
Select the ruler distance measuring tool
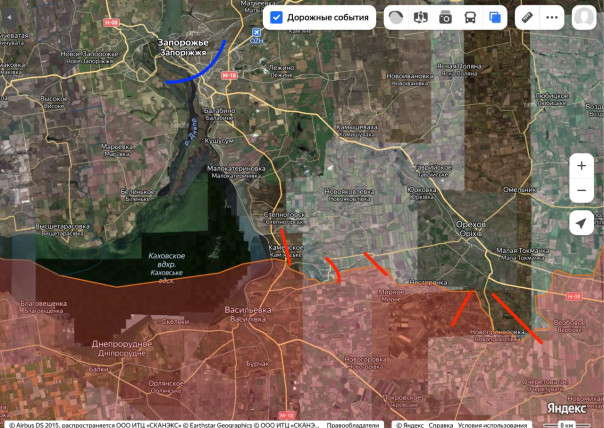(x=527, y=18)
